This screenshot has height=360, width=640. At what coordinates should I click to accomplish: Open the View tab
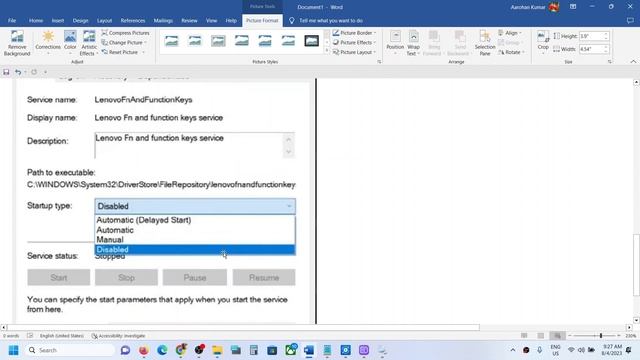tap(211, 20)
